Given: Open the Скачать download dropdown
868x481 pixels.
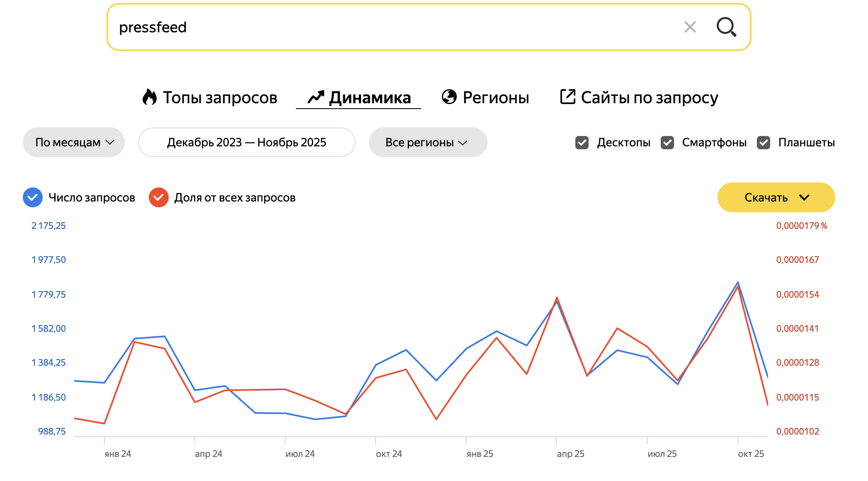Looking at the screenshot, I should click(x=776, y=197).
